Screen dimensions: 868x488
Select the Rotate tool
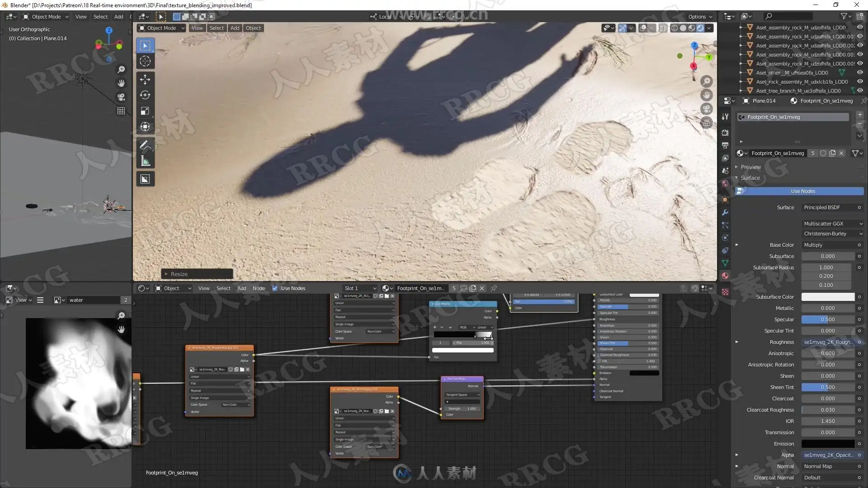(145, 95)
